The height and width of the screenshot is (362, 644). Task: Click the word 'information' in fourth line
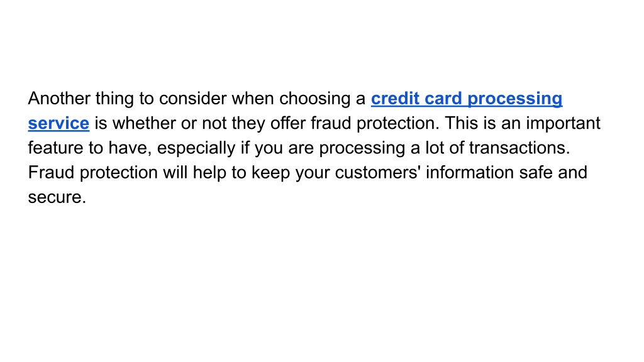coord(470,172)
